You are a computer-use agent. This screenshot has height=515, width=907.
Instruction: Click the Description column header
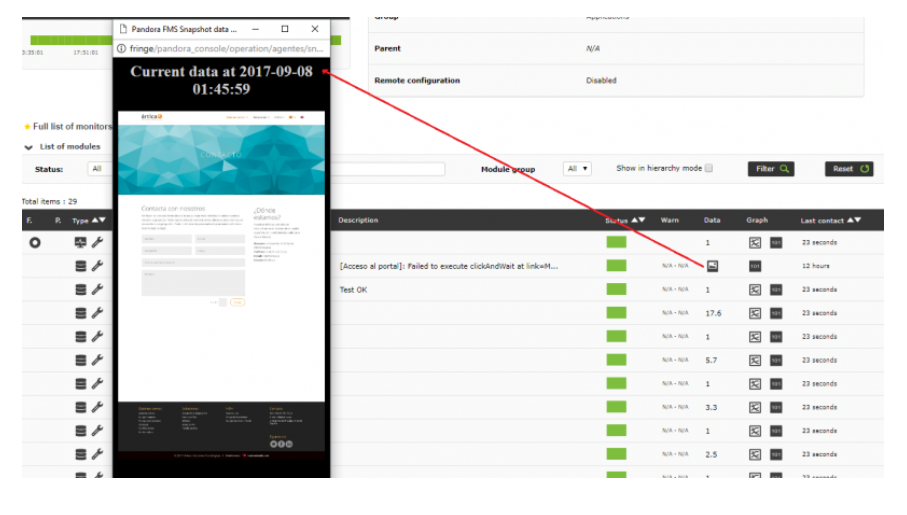[x=358, y=220]
